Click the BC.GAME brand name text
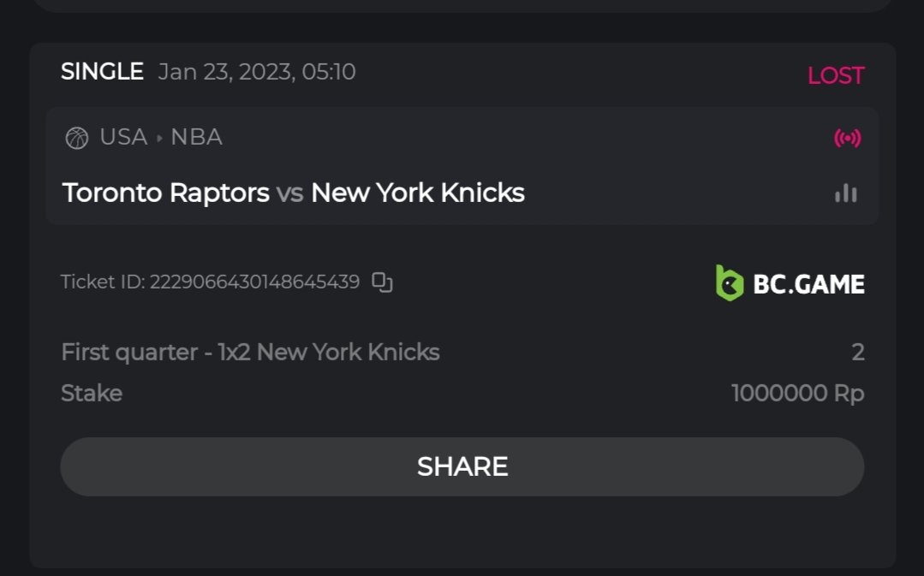The image size is (924, 576). coord(808,284)
